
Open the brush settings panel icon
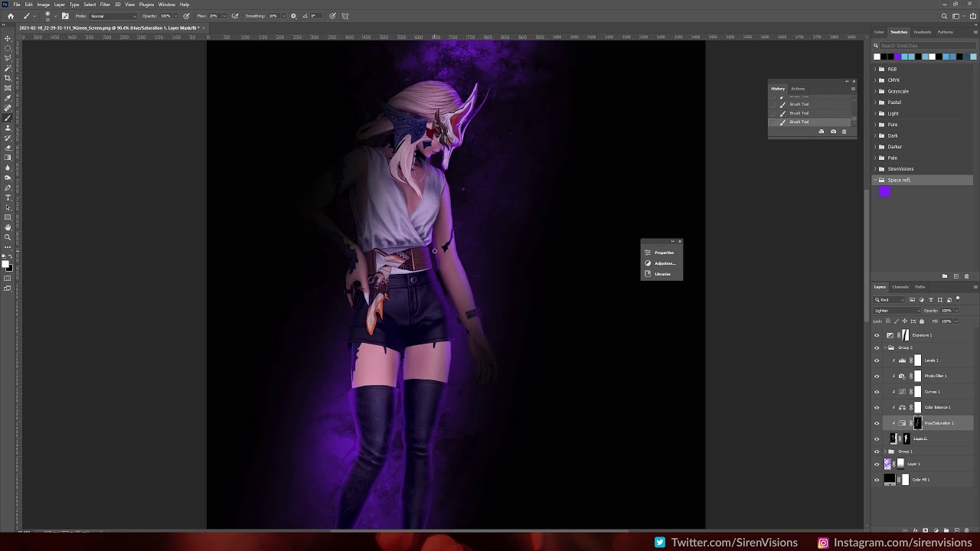tap(65, 16)
